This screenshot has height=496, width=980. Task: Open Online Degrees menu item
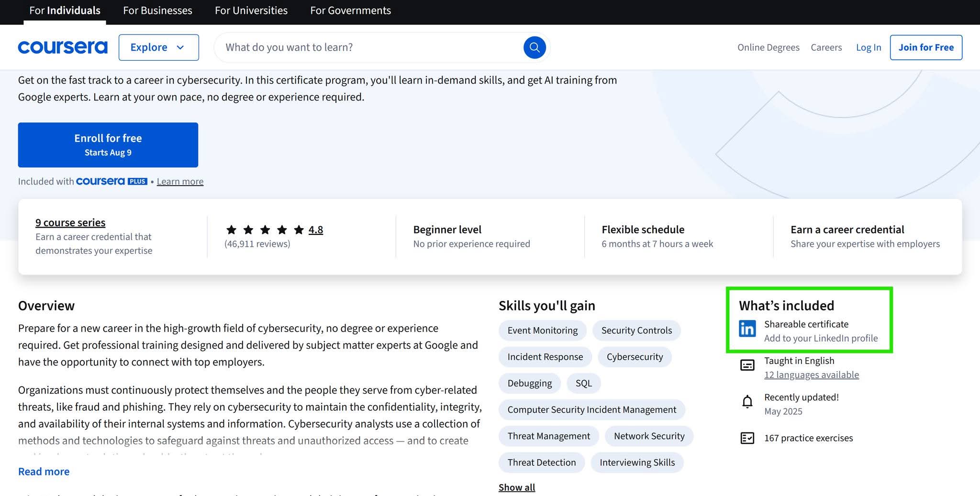pyautogui.click(x=768, y=47)
